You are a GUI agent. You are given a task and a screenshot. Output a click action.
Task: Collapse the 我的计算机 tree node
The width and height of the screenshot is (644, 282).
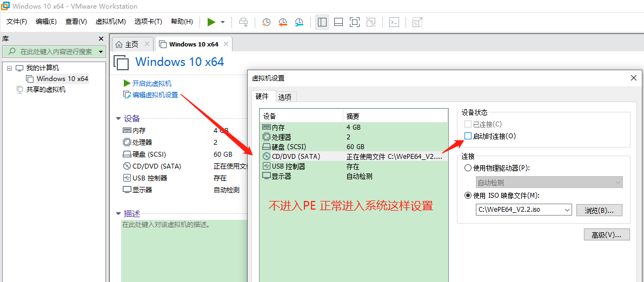9,68
